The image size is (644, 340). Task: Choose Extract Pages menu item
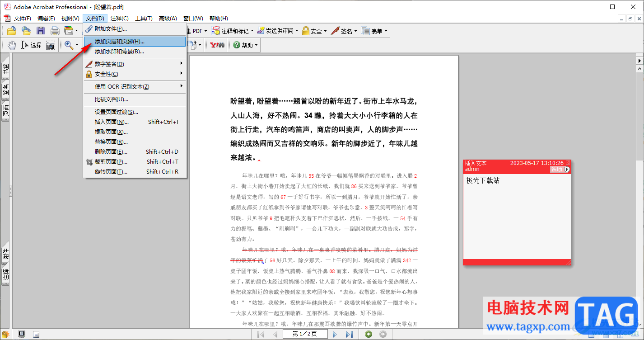[135, 132]
